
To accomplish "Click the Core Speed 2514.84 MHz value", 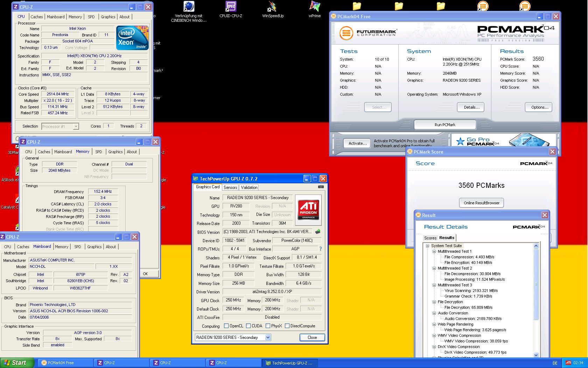I will pyautogui.click(x=57, y=94).
